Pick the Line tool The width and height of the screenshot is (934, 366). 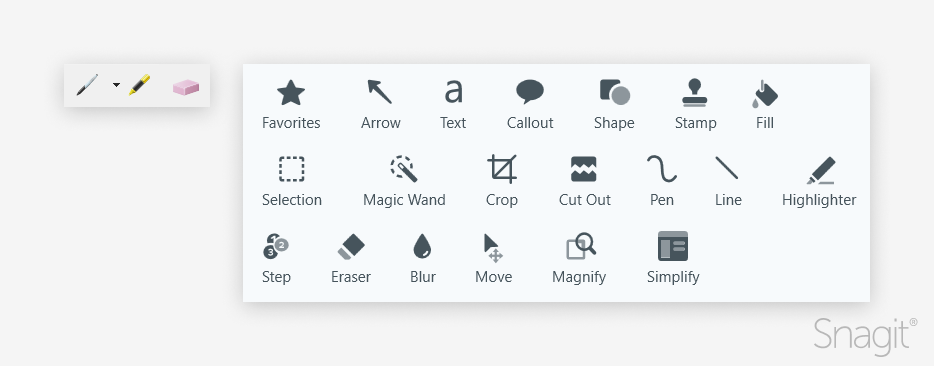[728, 182]
